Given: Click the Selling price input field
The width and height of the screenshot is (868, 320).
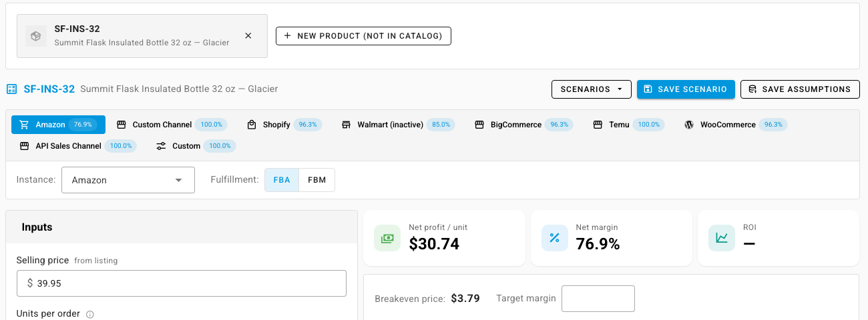Looking at the screenshot, I should 182,283.
